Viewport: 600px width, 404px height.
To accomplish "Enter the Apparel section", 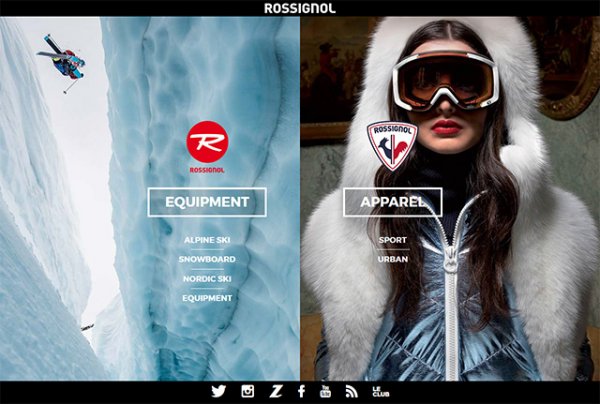I will click(393, 202).
